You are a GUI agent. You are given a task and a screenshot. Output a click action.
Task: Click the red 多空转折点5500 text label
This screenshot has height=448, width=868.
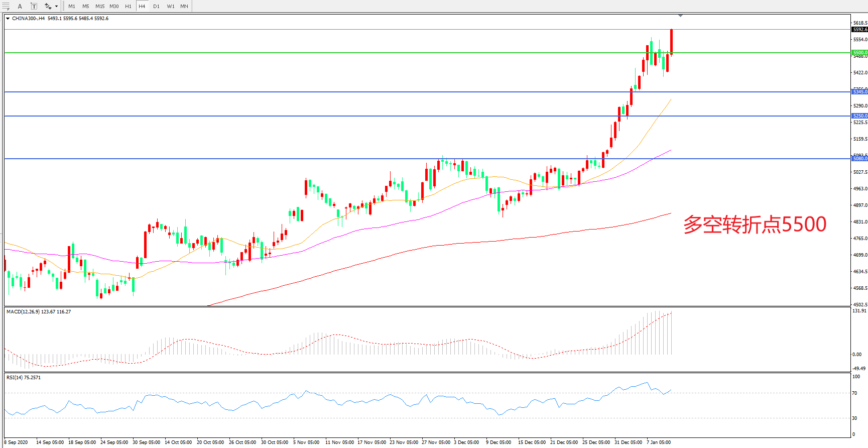[755, 225]
